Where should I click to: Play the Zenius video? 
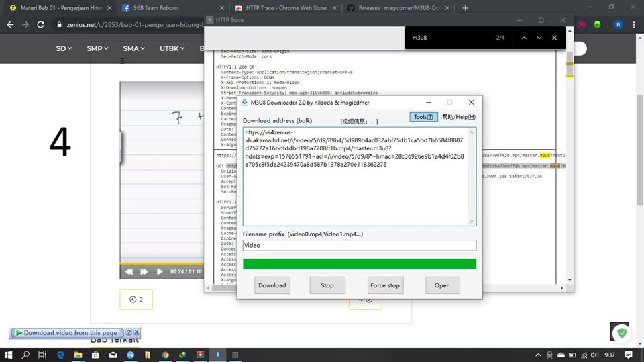point(160,271)
